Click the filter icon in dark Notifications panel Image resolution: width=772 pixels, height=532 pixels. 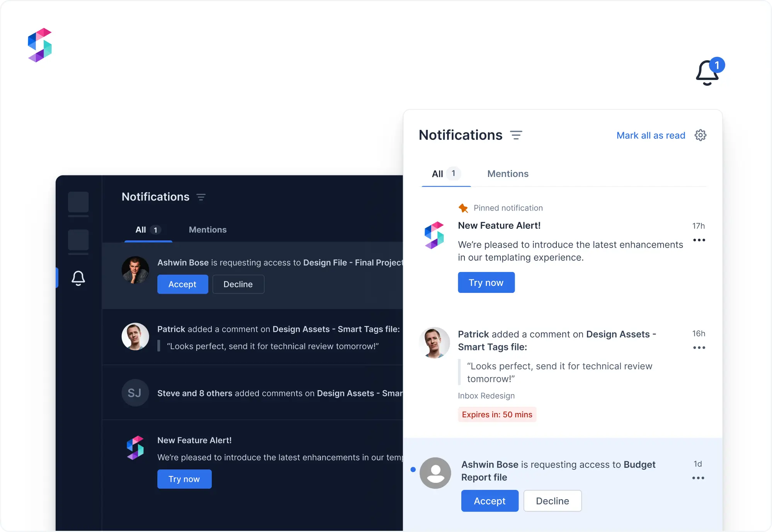point(201,197)
